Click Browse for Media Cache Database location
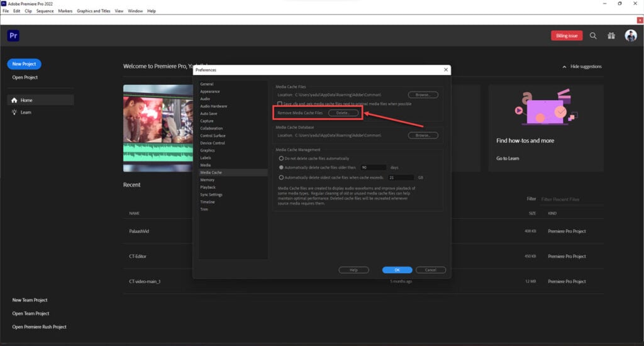The image size is (644, 346). pyautogui.click(x=423, y=135)
